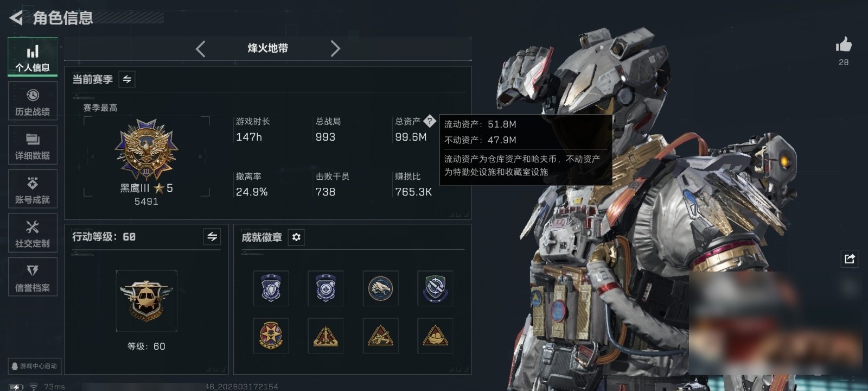This screenshot has height=391, width=868.
Task: Select the 黑鹰III rank emblem
Action: pyautogui.click(x=146, y=150)
